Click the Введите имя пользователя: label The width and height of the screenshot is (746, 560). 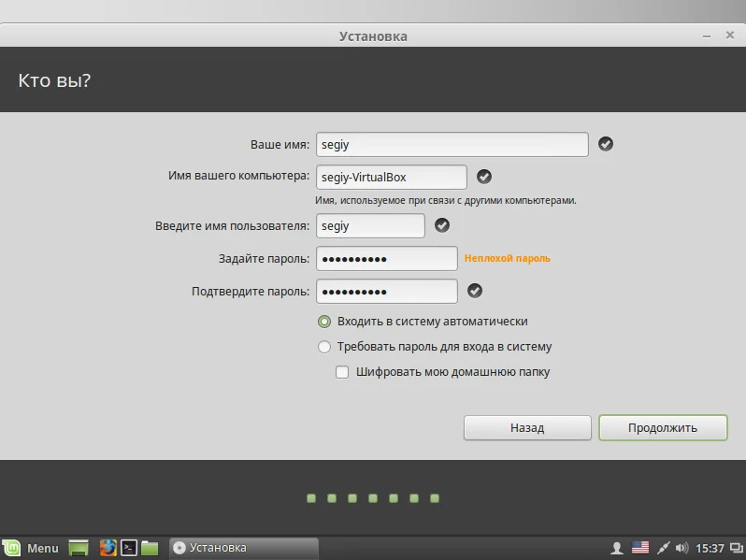coord(232,226)
